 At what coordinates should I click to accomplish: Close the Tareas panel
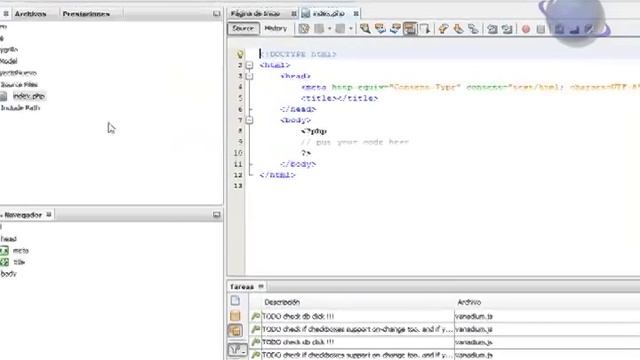pyautogui.click(x=261, y=286)
